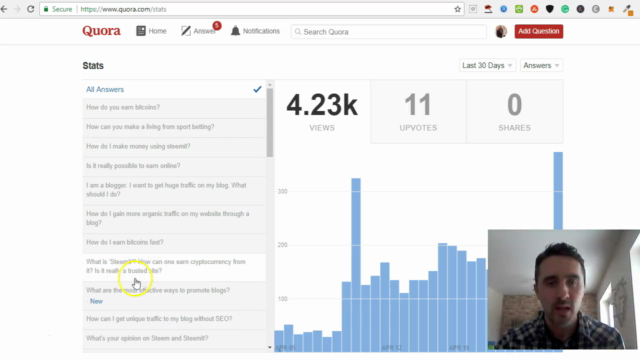Click the New label under promote blogs
Screen dimensions: 640x360
click(96, 301)
